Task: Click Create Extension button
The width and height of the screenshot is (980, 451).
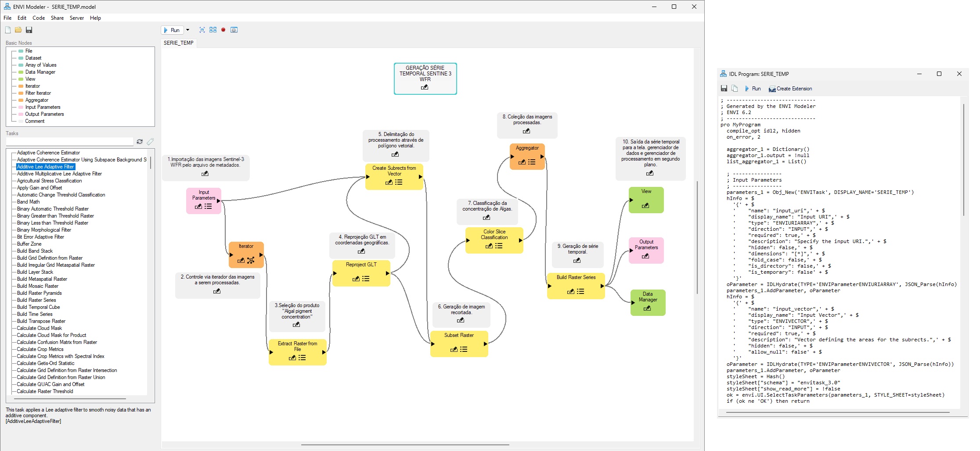Action: pyautogui.click(x=790, y=89)
